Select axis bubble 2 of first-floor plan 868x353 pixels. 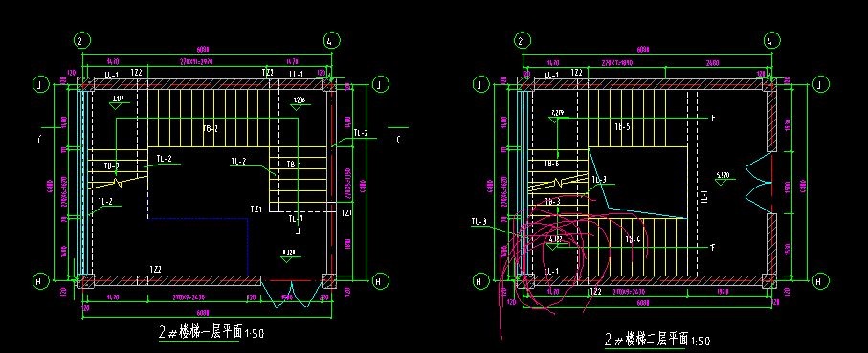click(x=82, y=40)
